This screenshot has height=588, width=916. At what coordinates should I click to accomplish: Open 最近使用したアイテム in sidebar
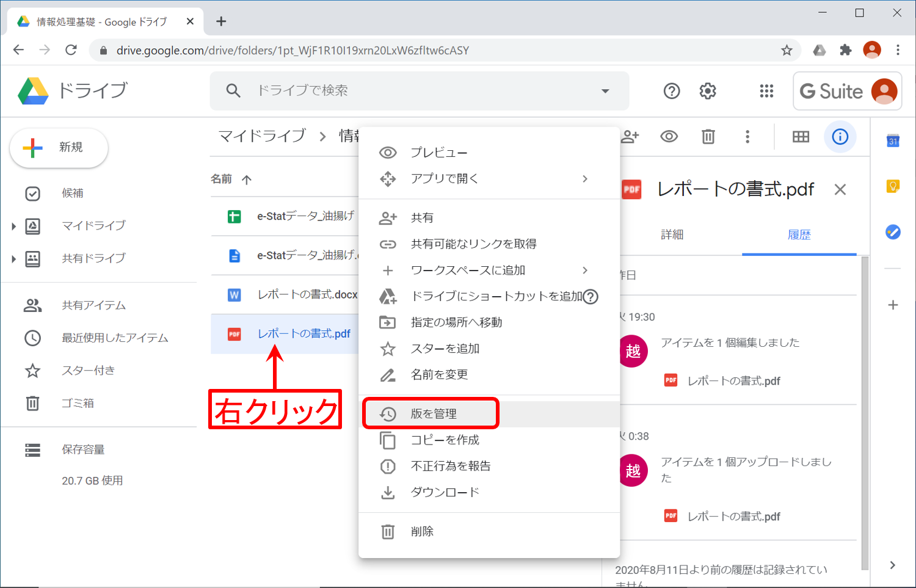[x=115, y=338]
